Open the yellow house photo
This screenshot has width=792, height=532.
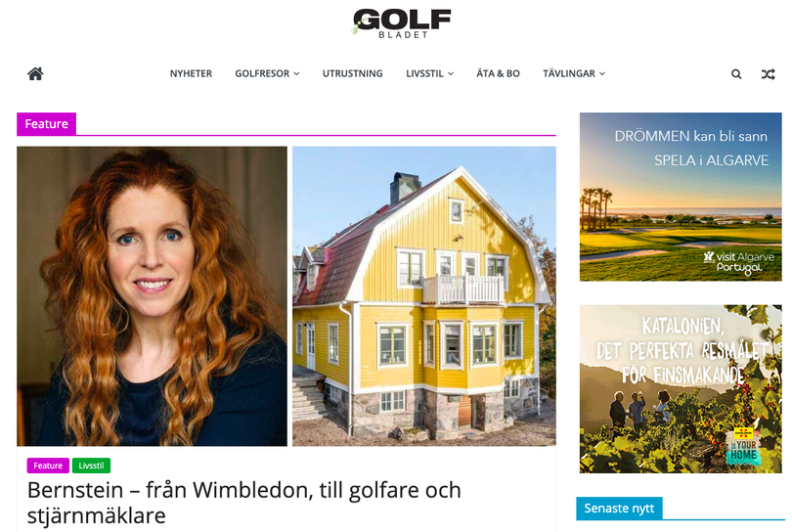(424, 296)
